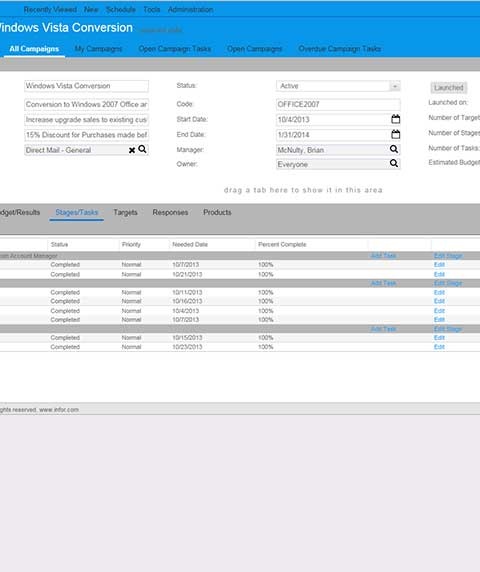This screenshot has height=572, width=480.
Task: Search for a Manager with magnifier icon
Action: tap(394, 149)
